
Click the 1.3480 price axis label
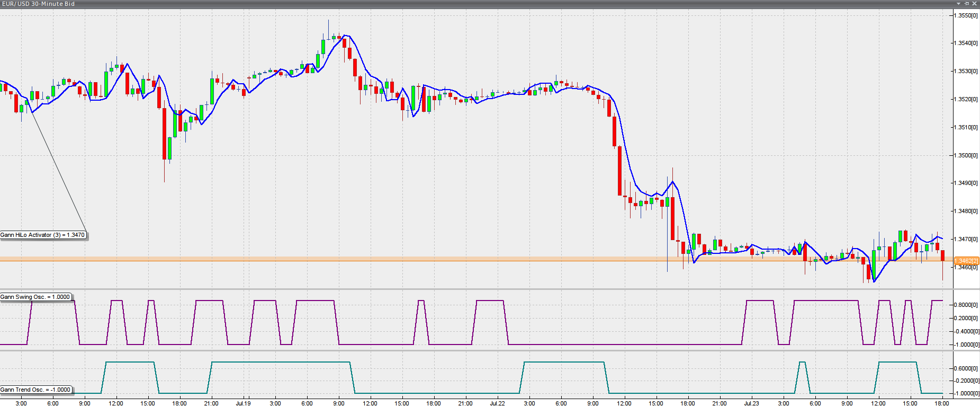pos(966,211)
